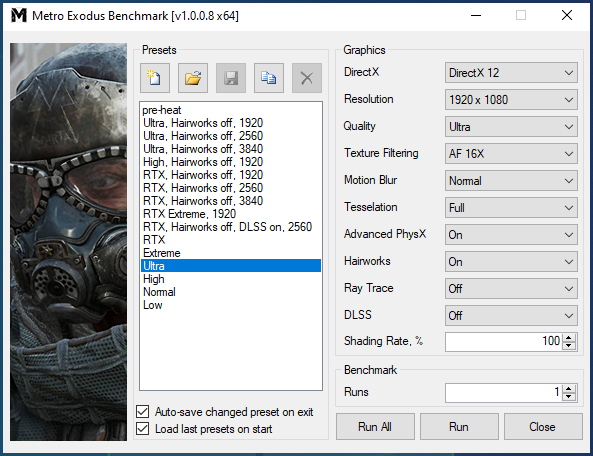
Task: Select the pre-heat preset
Action: [231, 110]
